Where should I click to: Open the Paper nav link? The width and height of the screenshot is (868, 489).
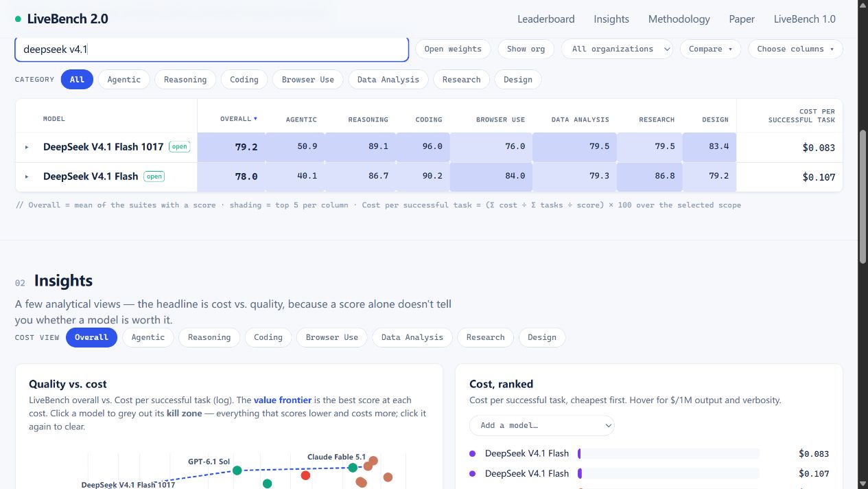742,19
